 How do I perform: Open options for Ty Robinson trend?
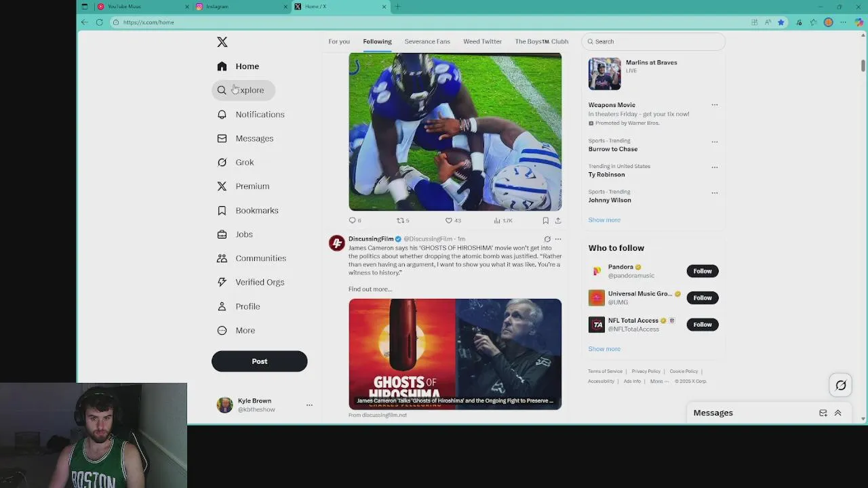pos(714,167)
